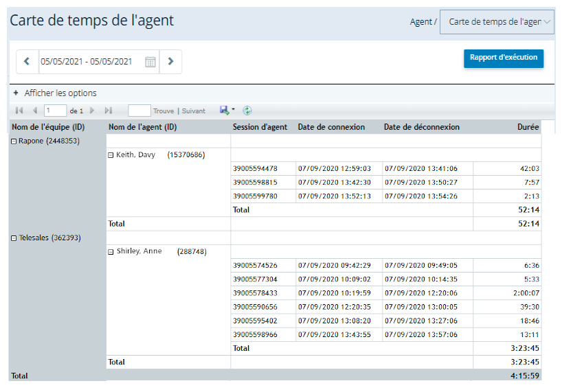Viewport: 562px width, 392px height.
Task: Select session 39005598966
Action: click(x=255, y=335)
